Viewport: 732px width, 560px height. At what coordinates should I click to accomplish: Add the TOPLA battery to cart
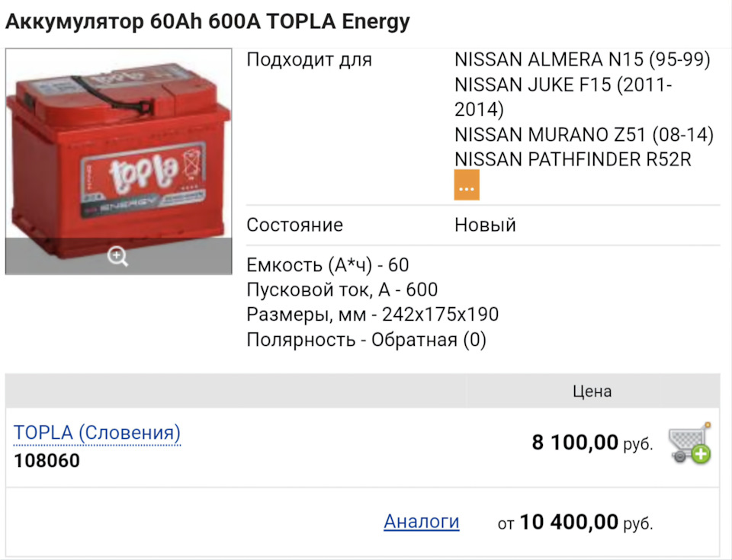(689, 443)
